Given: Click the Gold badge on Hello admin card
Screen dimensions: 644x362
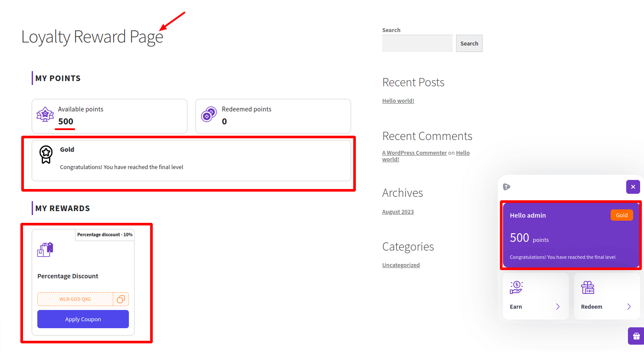Looking at the screenshot, I should [x=621, y=215].
